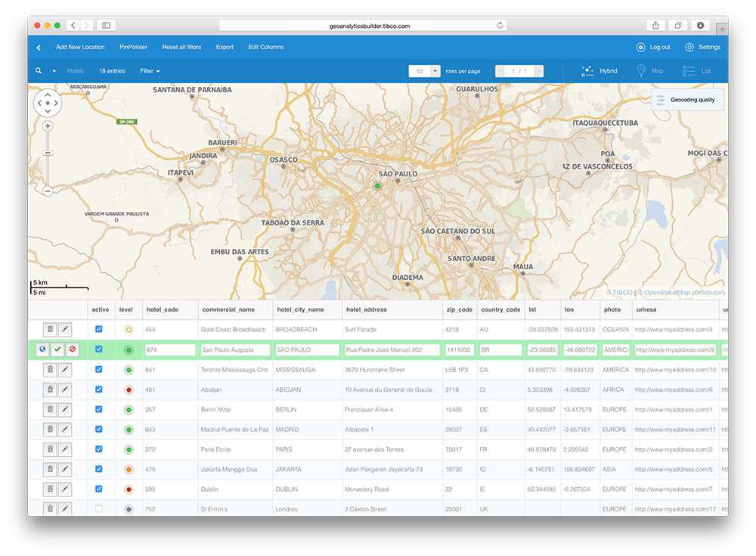Click the map zoom in plus button
756x556 pixels.
48,126
